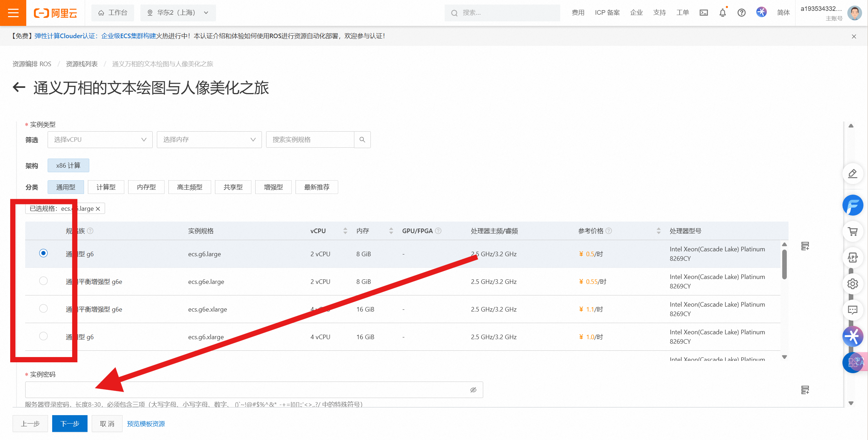
Task: Expand the 选择vCPU dropdown
Action: tap(100, 140)
